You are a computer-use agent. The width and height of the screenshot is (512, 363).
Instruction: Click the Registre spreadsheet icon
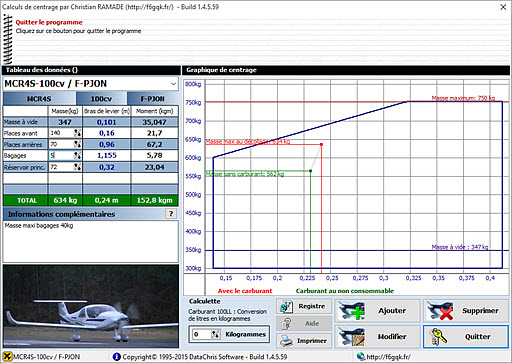tap(286, 306)
